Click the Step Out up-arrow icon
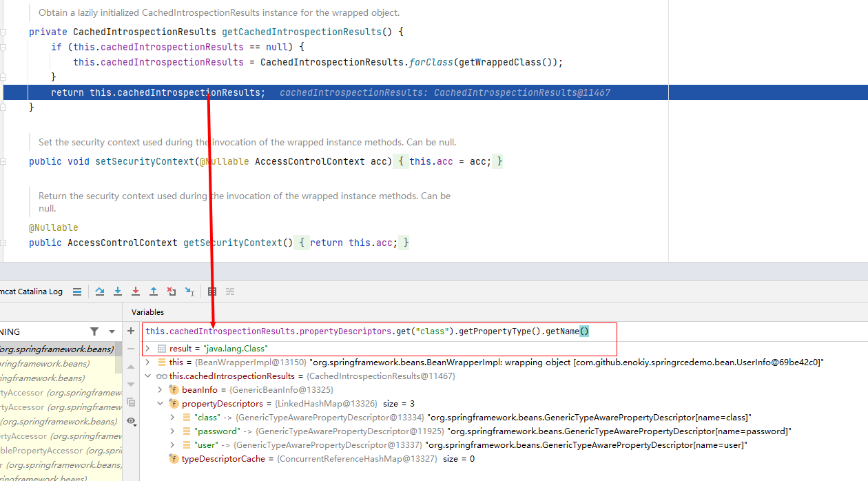 click(x=154, y=291)
